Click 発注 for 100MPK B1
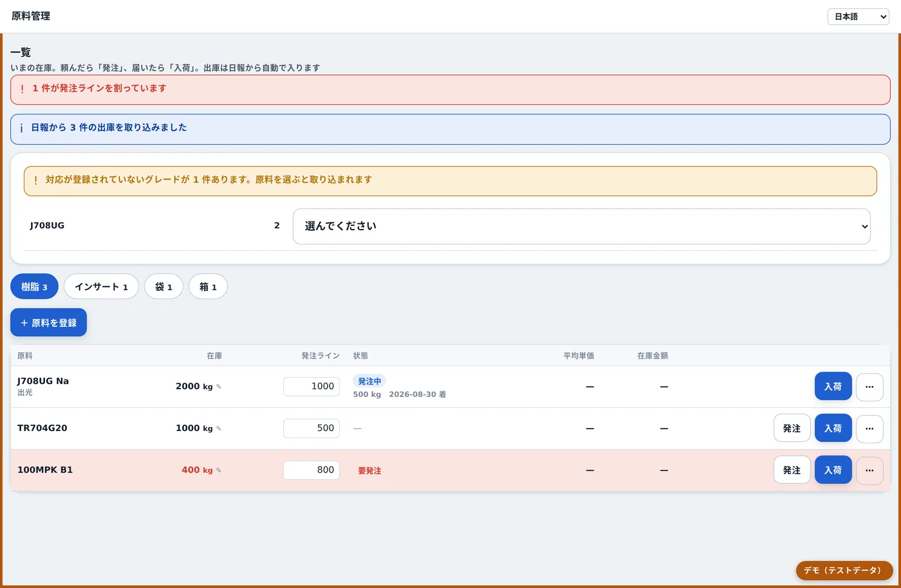 pos(792,470)
